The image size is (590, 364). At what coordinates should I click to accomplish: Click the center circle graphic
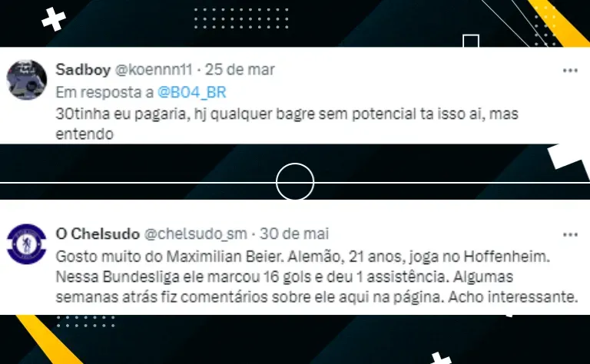295,182
